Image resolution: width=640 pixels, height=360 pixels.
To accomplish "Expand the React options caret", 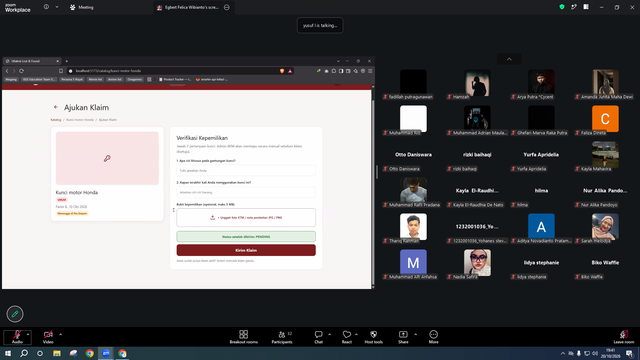I will tap(356, 334).
